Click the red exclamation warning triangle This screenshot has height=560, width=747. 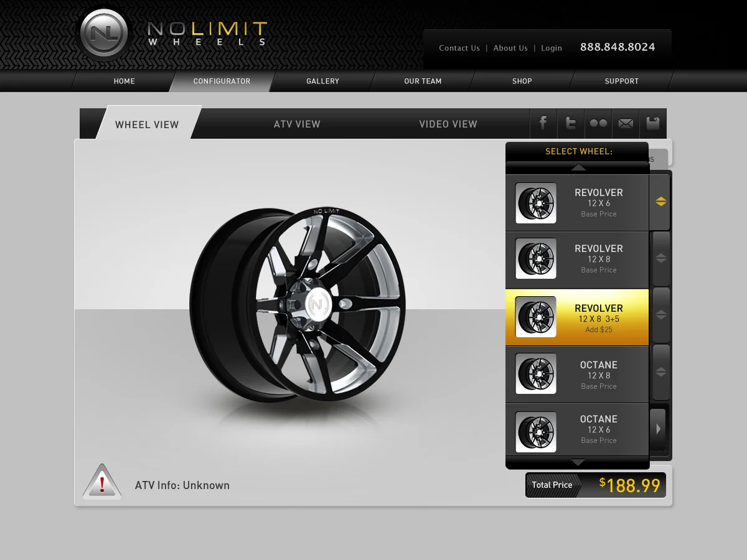coord(102,482)
